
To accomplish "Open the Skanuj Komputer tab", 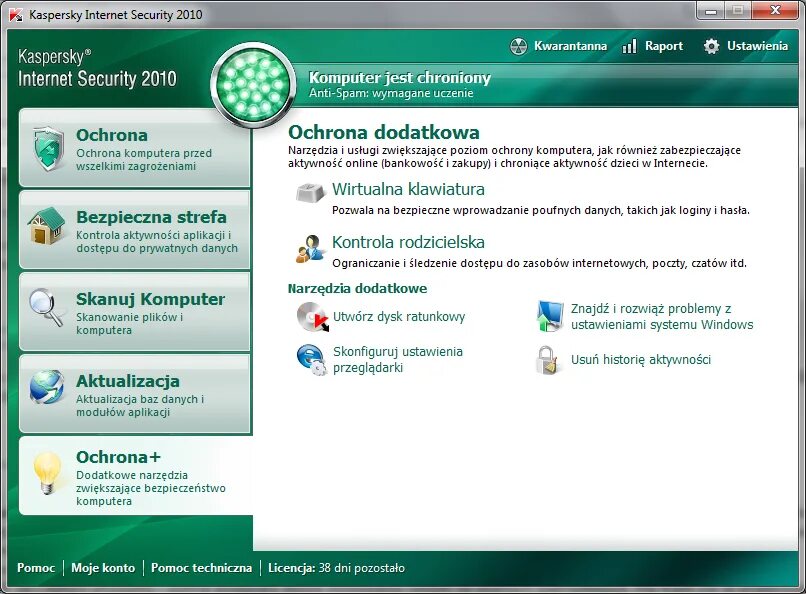I will pyautogui.click(x=135, y=312).
